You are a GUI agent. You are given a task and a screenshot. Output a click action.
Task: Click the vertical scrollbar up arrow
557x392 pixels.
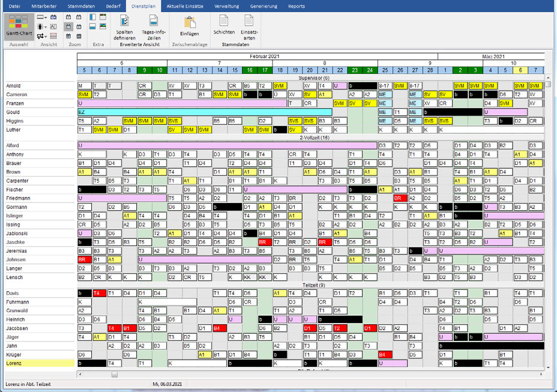548,77
